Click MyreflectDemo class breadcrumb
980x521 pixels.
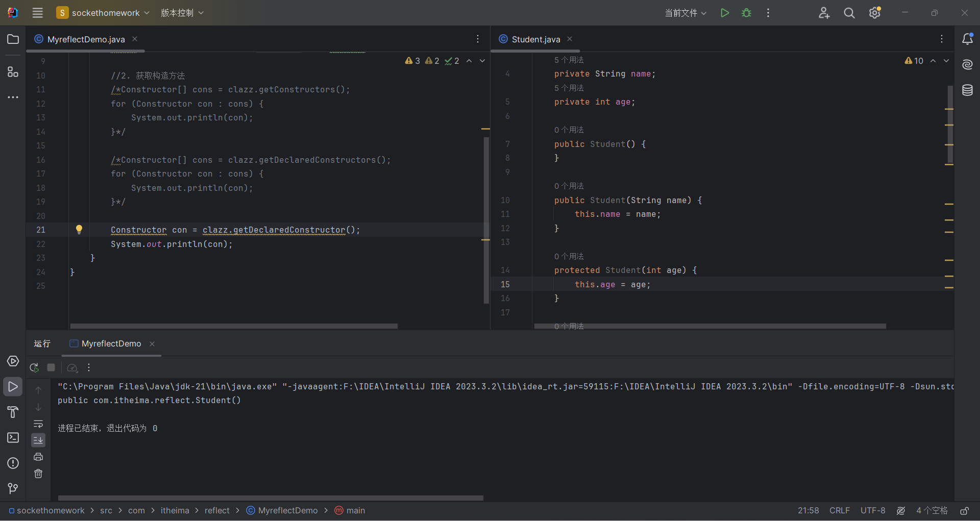tap(282, 510)
